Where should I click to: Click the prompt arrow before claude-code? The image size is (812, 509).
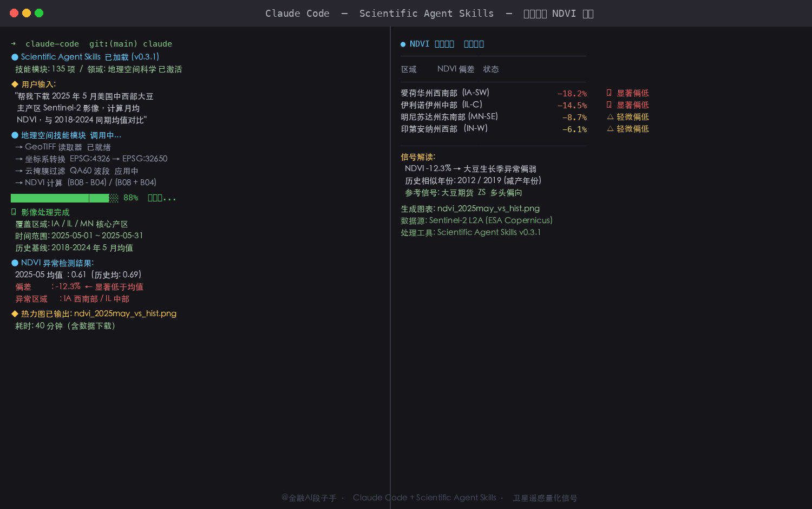pyautogui.click(x=14, y=44)
